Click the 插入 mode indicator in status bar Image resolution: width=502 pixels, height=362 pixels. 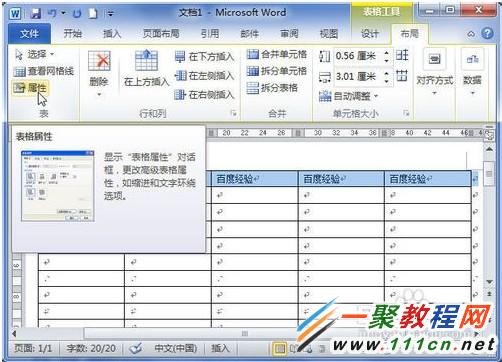tap(220, 348)
